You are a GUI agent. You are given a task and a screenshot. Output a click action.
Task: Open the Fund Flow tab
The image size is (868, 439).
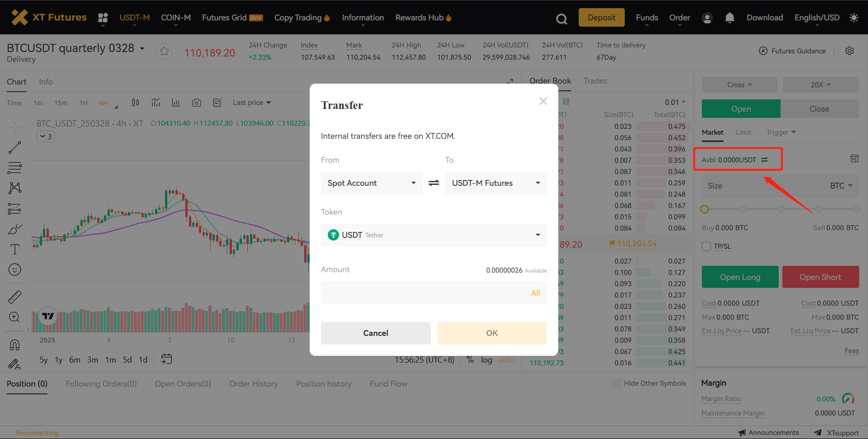click(x=388, y=384)
